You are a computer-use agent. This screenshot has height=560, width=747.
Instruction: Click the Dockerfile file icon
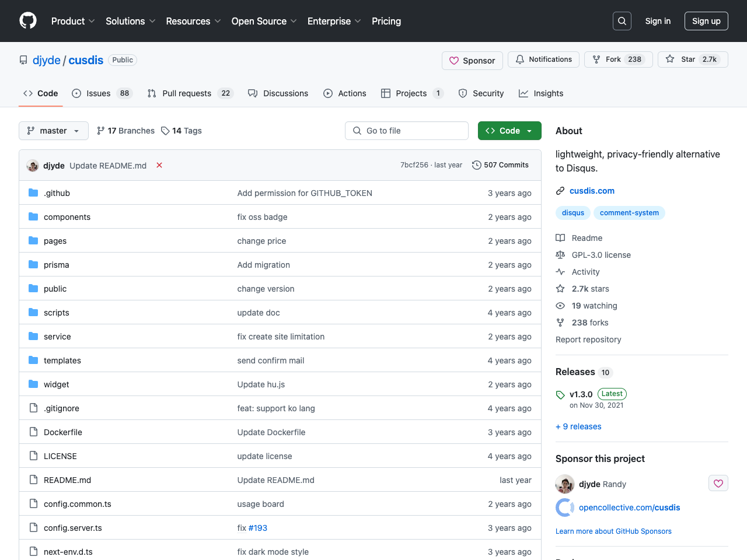tap(33, 432)
